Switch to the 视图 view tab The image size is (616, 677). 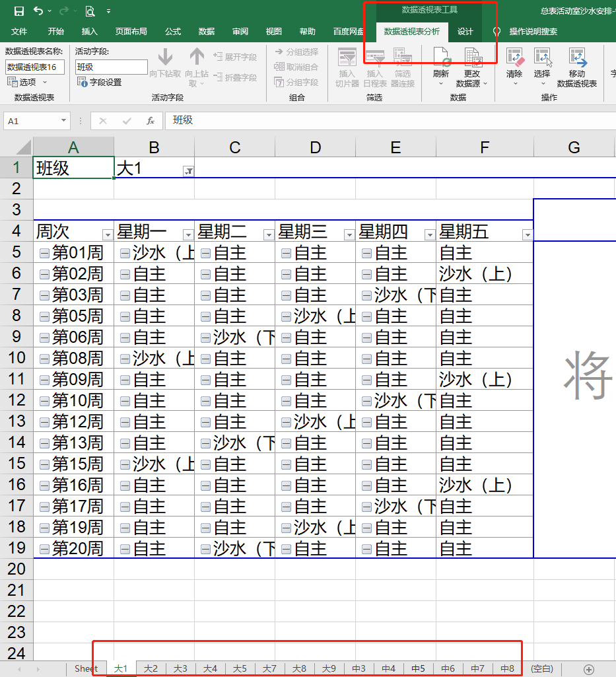pyautogui.click(x=274, y=32)
